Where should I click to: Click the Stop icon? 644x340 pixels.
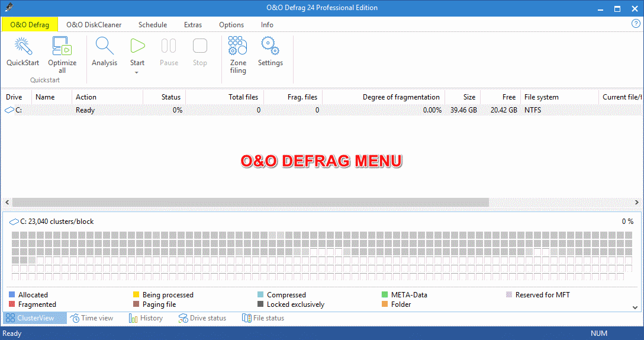pyautogui.click(x=200, y=46)
